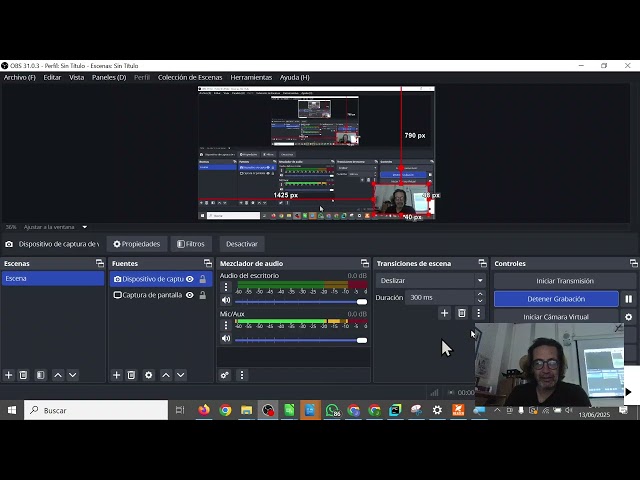Mute Mic/Aux speaker
640x480 pixels.
[x=226, y=338]
